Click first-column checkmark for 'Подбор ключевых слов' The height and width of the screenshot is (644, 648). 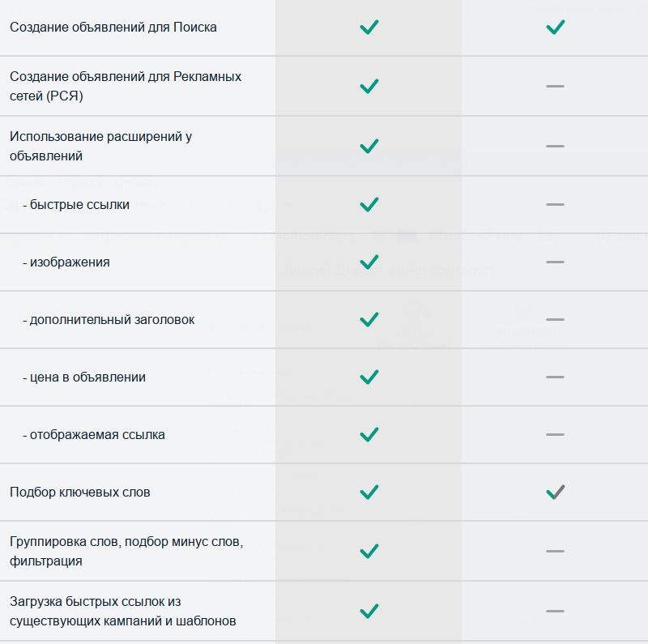tap(369, 493)
